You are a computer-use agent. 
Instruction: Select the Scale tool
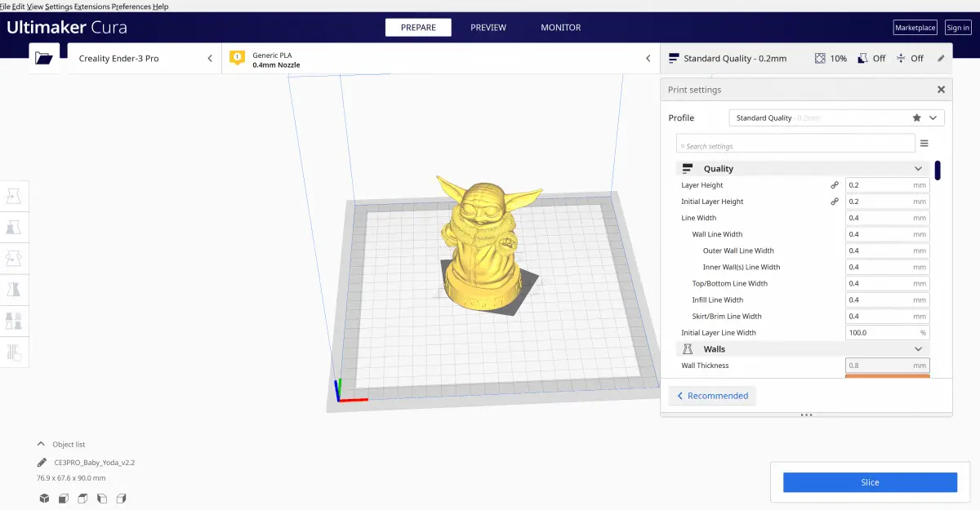[15, 227]
